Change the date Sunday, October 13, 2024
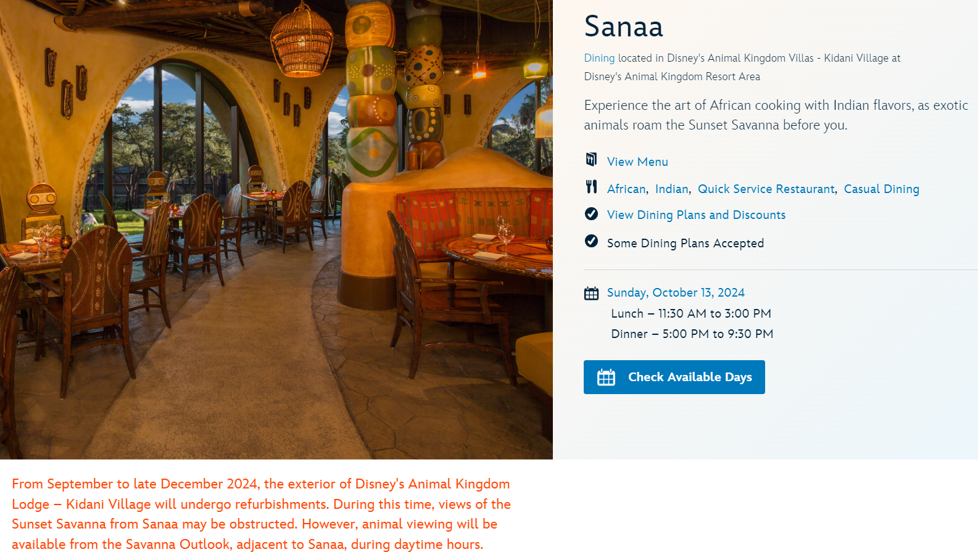 click(676, 293)
